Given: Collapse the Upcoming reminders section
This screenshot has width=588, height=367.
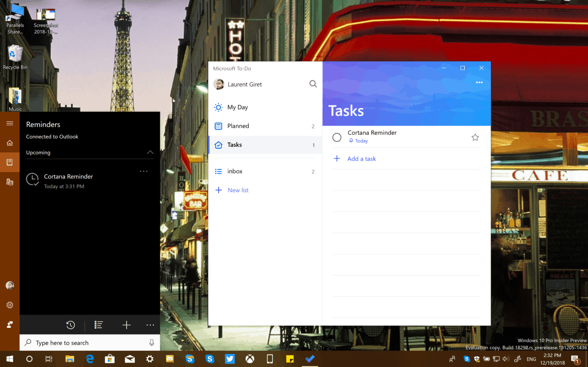Looking at the screenshot, I should tap(150, 152).
